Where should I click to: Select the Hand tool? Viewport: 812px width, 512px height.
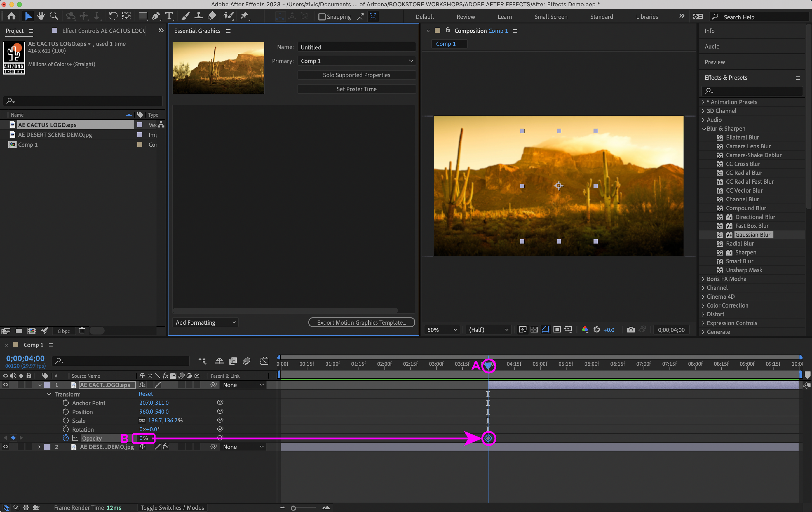(x=41, y=16)
